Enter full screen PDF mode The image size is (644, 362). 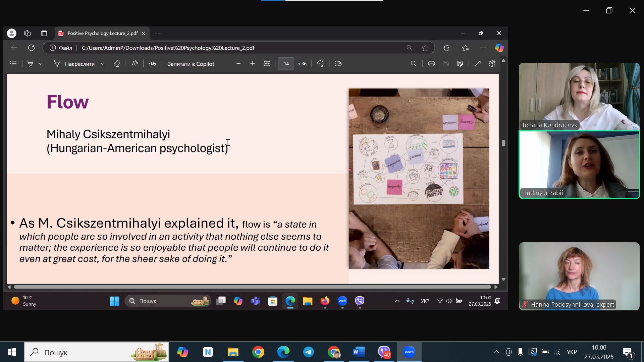478,64
